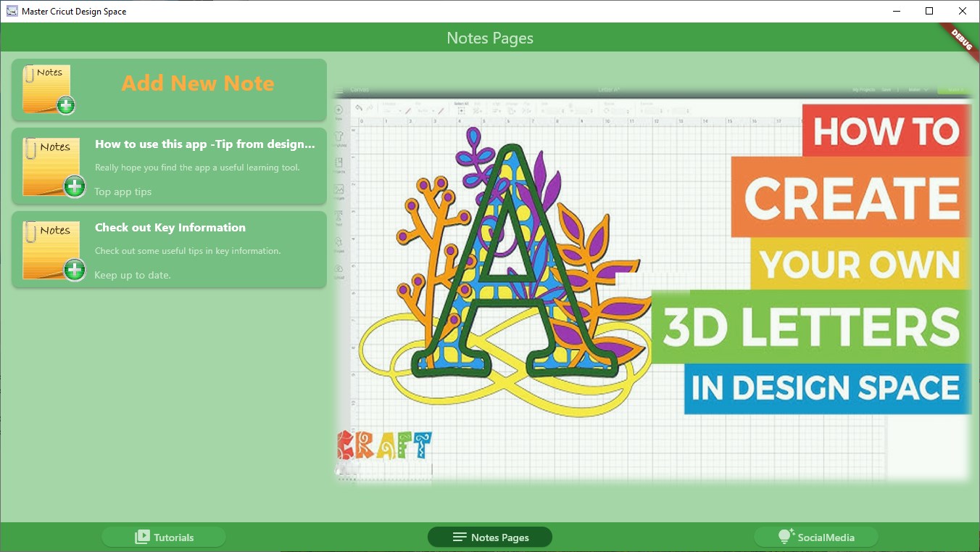The image size is (980, 552).
Task: Click the hamburger menu on the Canvas screen
Action: (x=339, y=90)
